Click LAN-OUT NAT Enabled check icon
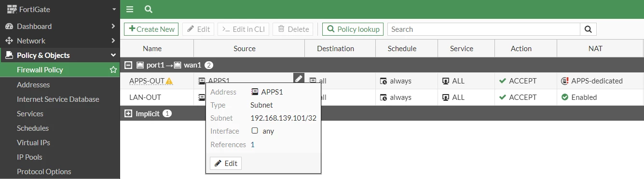Viewport: 644px width, 179px height. tap(565, 97)
